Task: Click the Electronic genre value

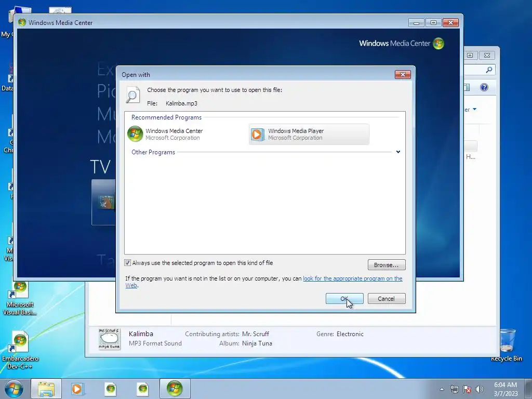Action: pos(350,334)
